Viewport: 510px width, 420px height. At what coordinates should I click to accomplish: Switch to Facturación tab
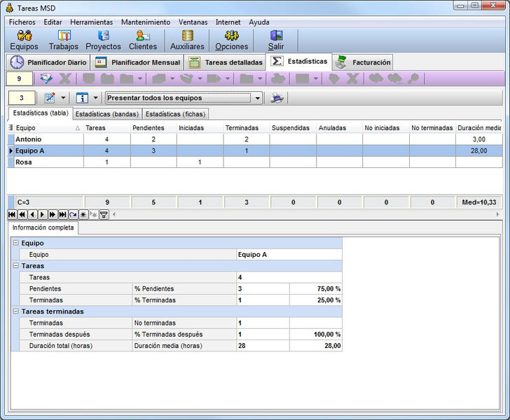(x=363, y=62)
